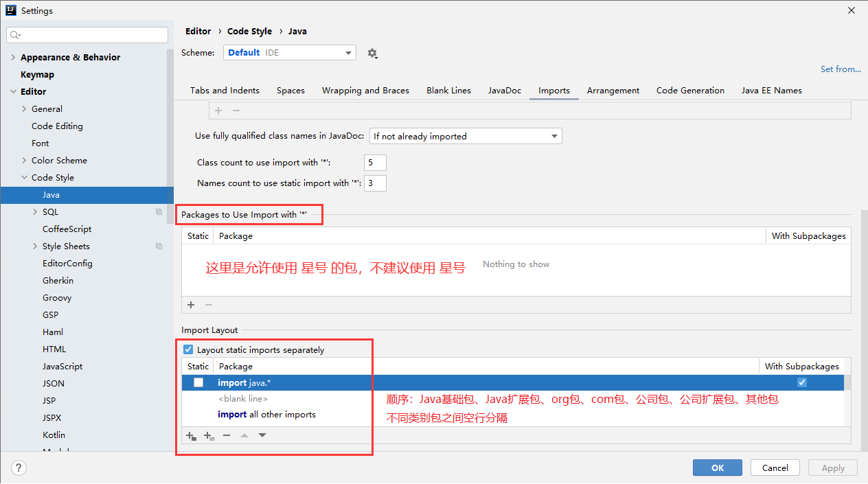Click the Set from... link
868x484 pixels.
click(841, 69)
